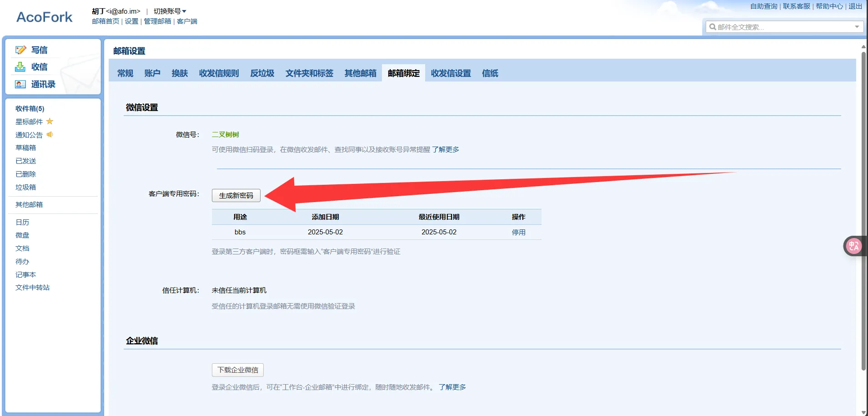868x416 pixels.
Task: Click the 下载企业微信 button
Action: point(237,370)
